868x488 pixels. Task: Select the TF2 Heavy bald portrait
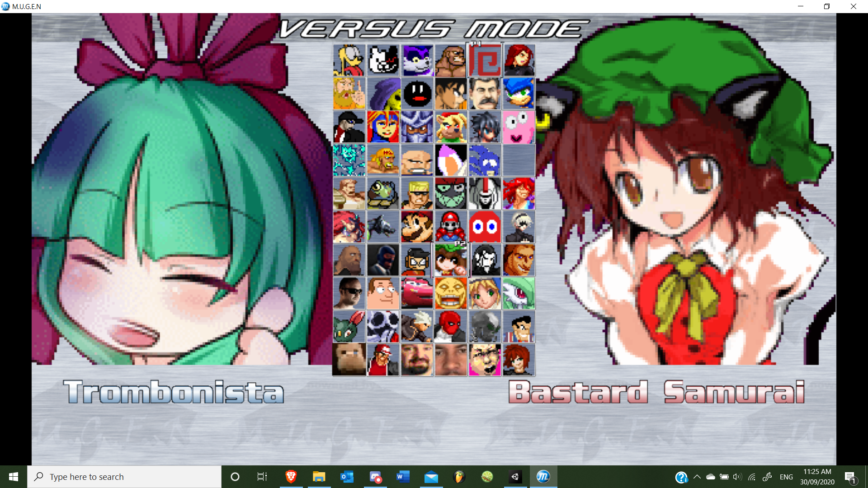(x=349, y=260)
